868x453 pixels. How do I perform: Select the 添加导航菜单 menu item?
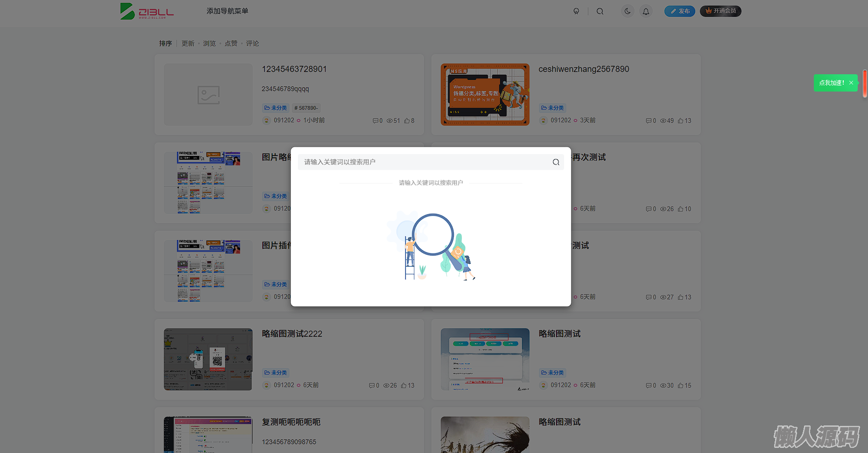click(227, 11)
